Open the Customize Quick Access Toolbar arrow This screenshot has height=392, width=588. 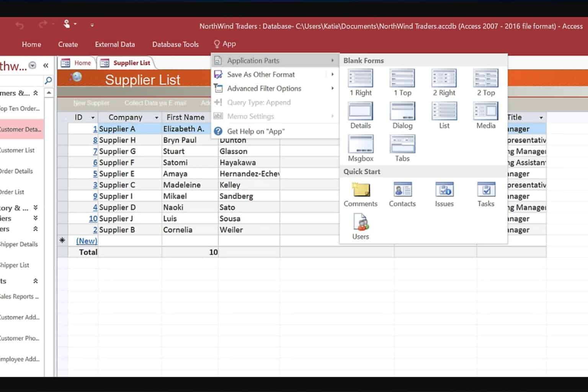[92, 25]
